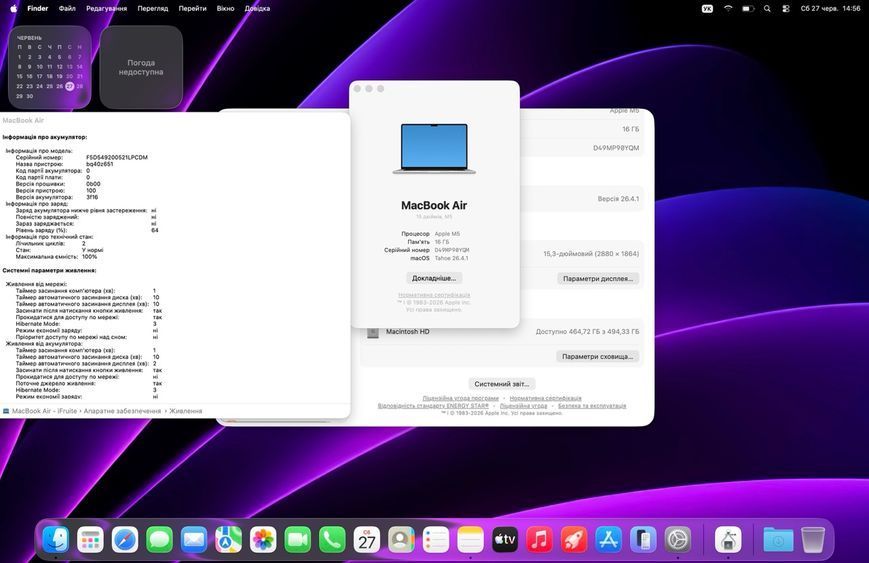The image size is (869, 563).
Task: Select the Максимальна ємність 100% row
Action: pos(56,257)
